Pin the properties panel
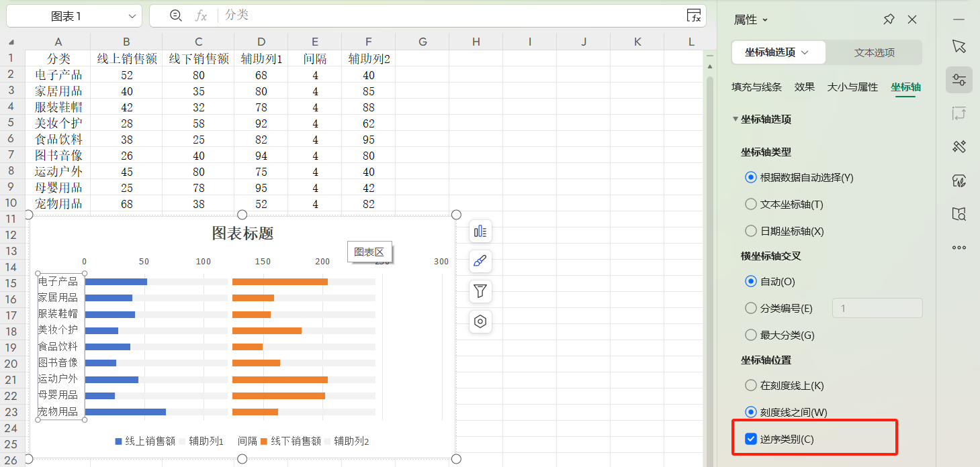This screenshot has height=467, width=980. [x=889, y=19]
